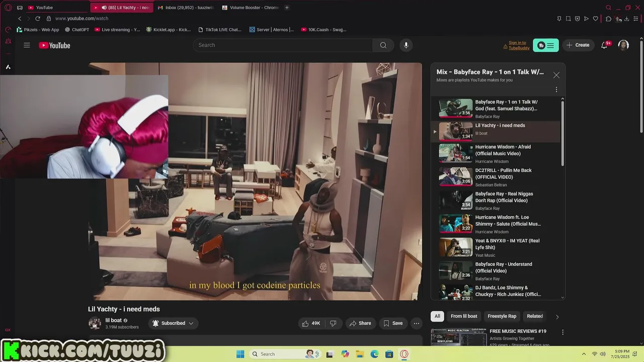
Task: Like the video with 49K likes
Action: pyautogui.click(x=311, y=323)
